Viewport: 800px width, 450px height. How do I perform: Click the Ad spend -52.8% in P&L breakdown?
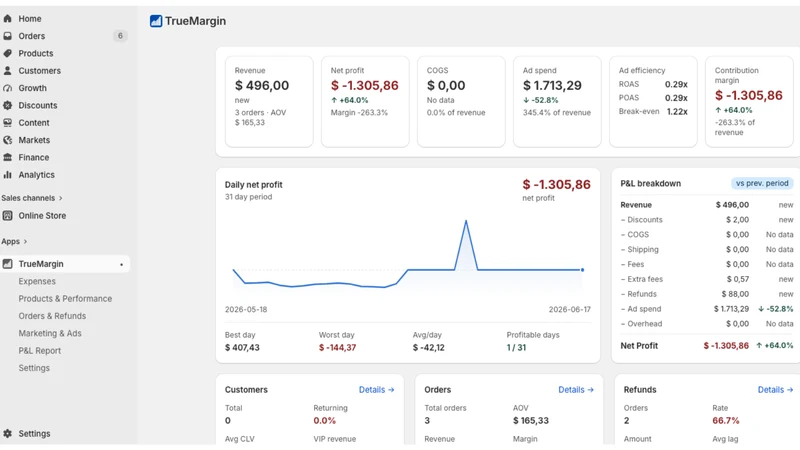coord(776,309)
